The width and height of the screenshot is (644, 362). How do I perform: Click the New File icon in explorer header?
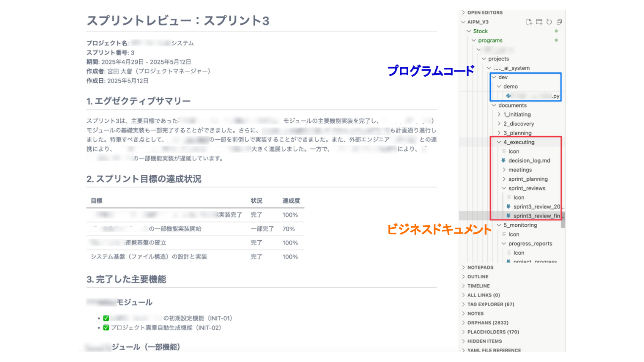pyautogui.click(x=530, y=22)
